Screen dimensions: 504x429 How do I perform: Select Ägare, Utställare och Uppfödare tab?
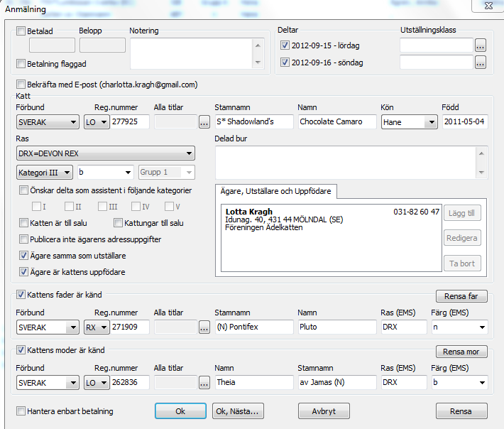coord(276,191)
